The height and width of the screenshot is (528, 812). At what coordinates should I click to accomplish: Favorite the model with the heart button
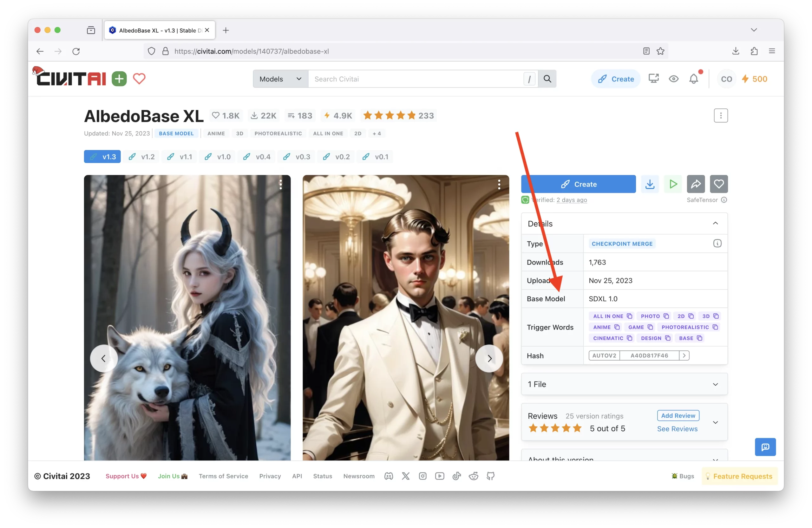tap(719, 184)
